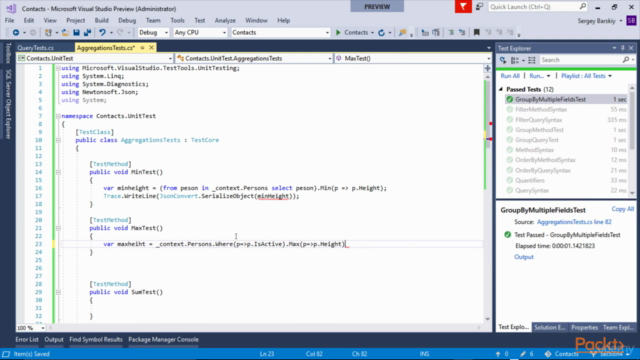640x360 pixels.
Task: Open the test Output link
Action: pos(524,257)
